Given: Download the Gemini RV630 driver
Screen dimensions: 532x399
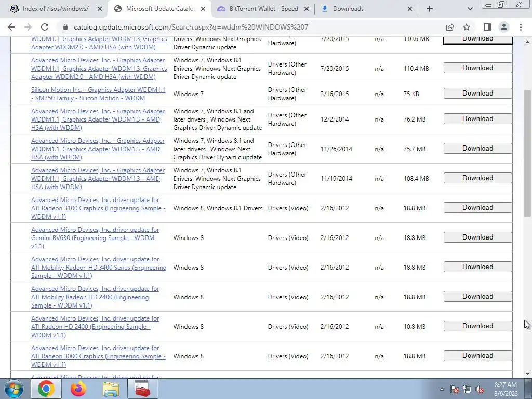Looking at the screenshot, I should [478, 237].
